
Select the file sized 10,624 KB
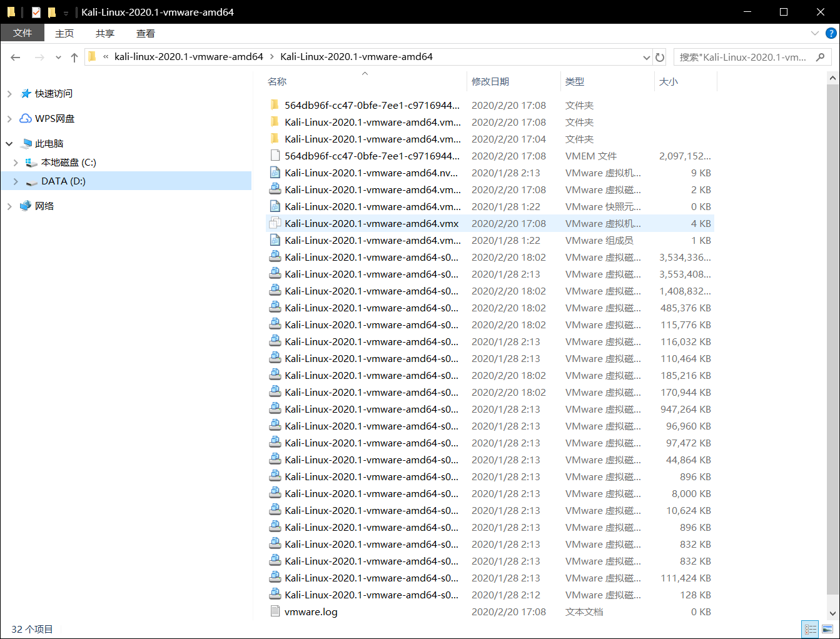(490, 510)
